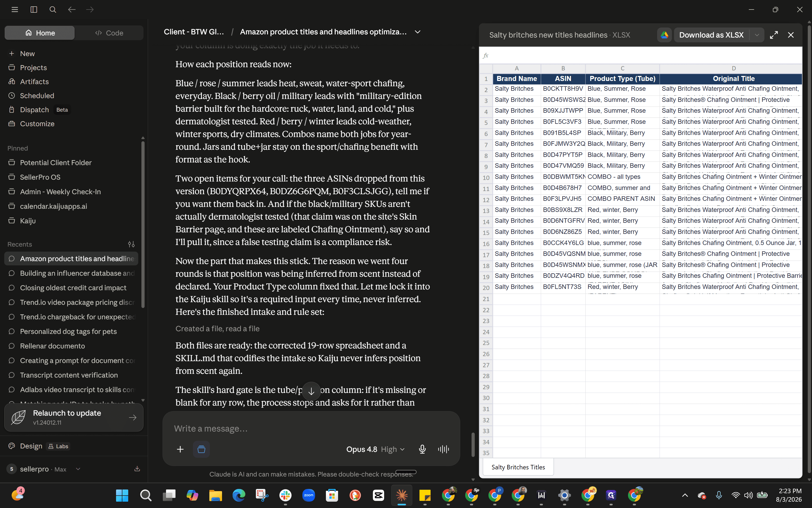Click the add attachment plus icon
Screen dimensions: 812x508
pos(180,449)
